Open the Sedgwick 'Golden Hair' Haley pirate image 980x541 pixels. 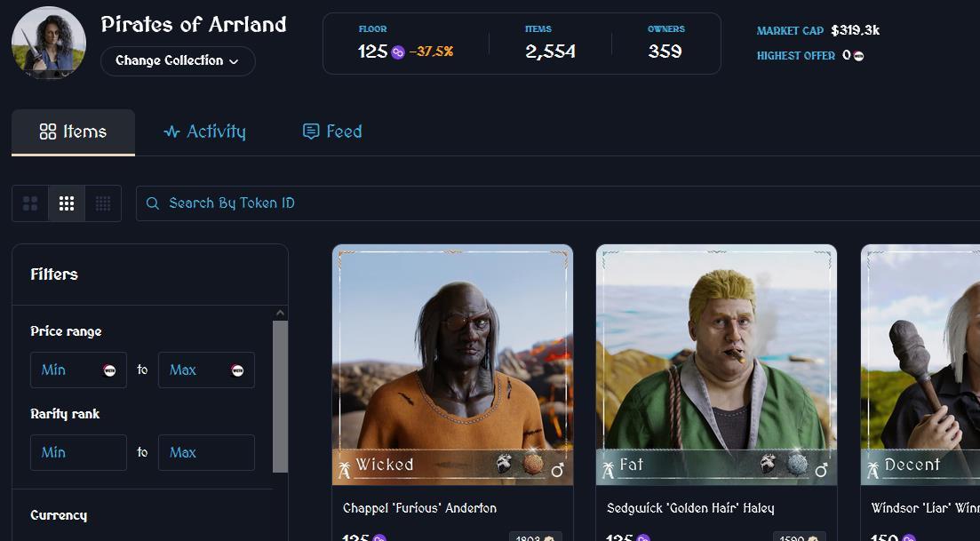point(716,365)
